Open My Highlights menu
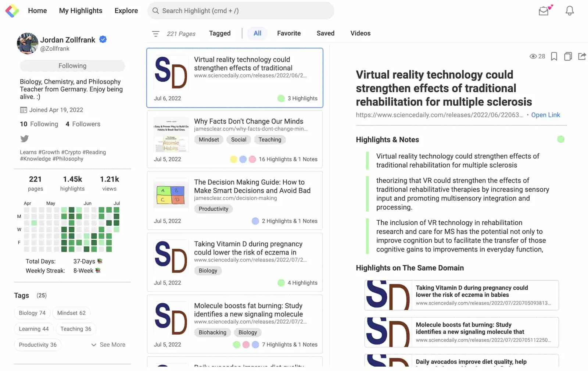 point(81,11)
